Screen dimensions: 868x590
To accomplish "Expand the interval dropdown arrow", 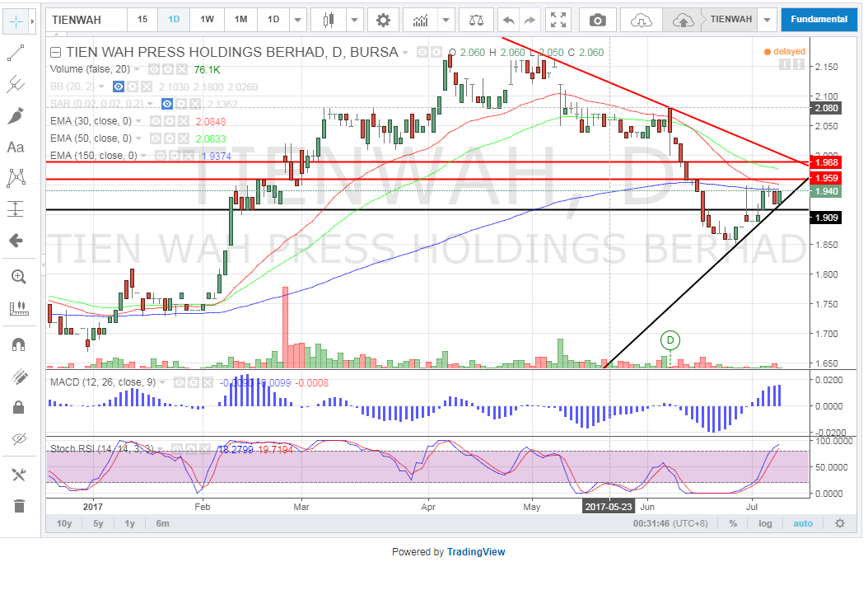I will pyautogui.click(x=298, y=21).
